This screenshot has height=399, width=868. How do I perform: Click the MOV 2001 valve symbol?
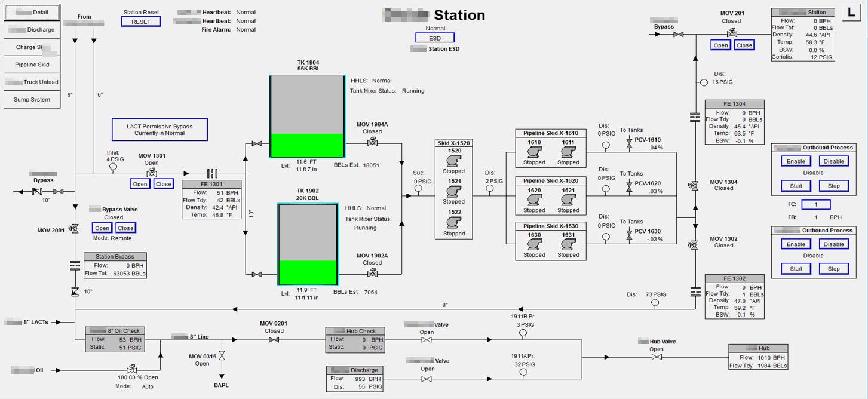(73, 229)
